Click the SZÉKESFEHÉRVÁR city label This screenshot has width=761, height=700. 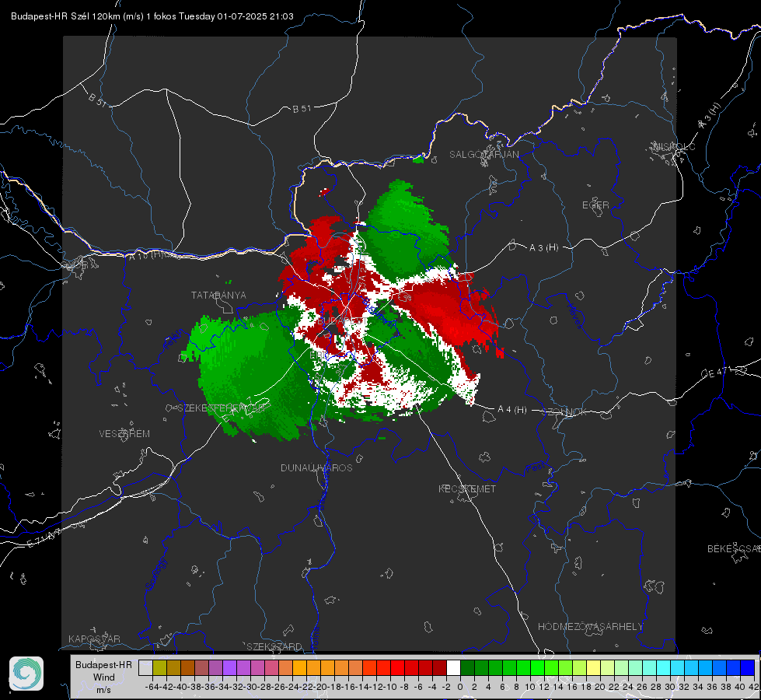pos(221,408)
